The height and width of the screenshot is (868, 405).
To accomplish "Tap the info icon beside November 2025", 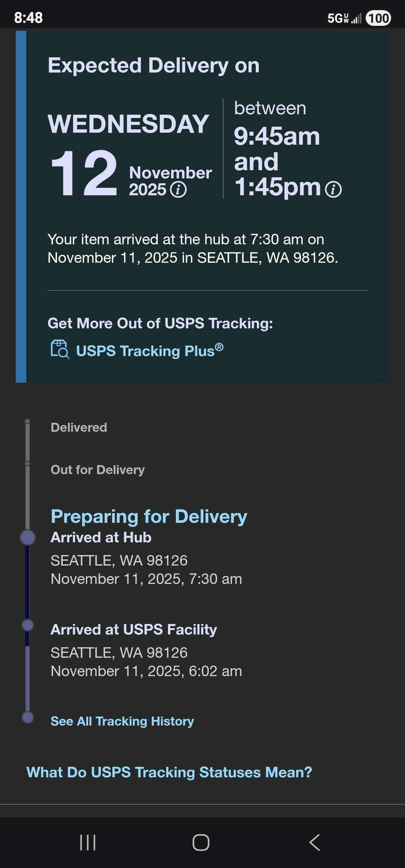I will [x=178, y=190].
